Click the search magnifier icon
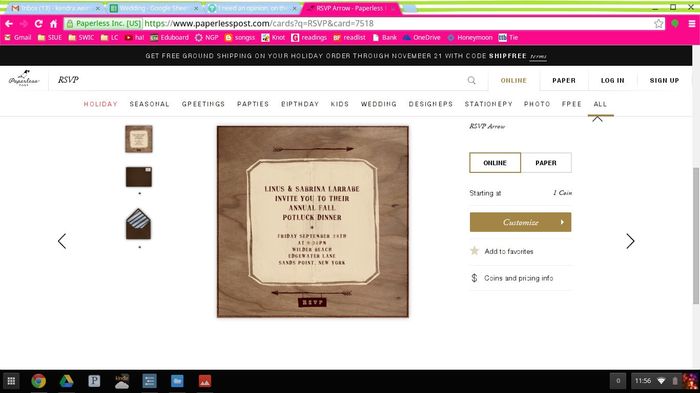 (471, 80)
